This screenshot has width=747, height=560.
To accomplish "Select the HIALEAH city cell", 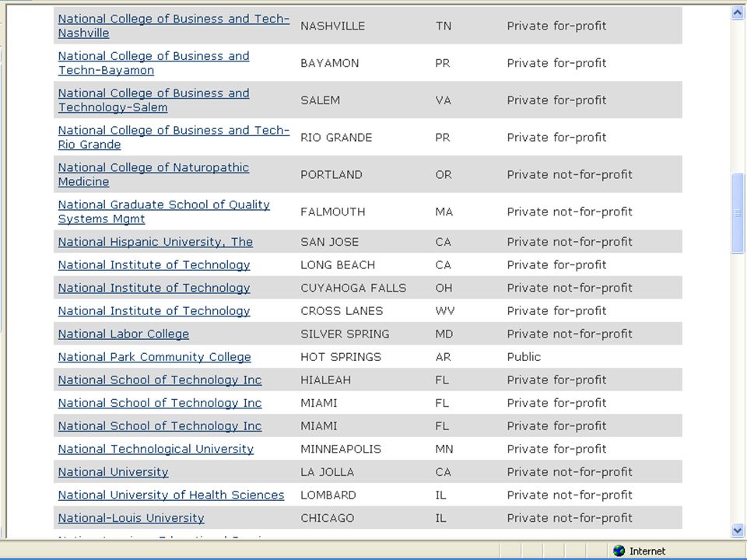I will pyautogui.click(x=325, y=380).
